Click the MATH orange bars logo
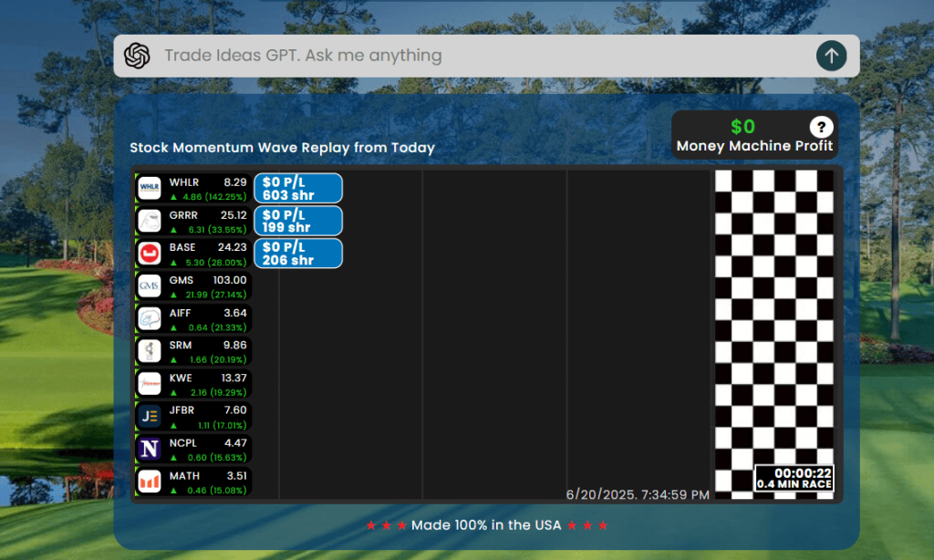 point(150,482)
